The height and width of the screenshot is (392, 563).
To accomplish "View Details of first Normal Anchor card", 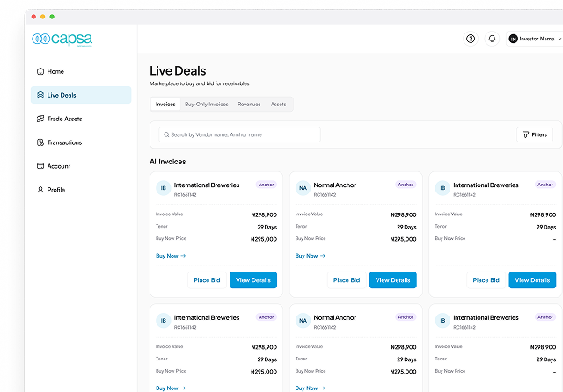I will coord(393,280).
